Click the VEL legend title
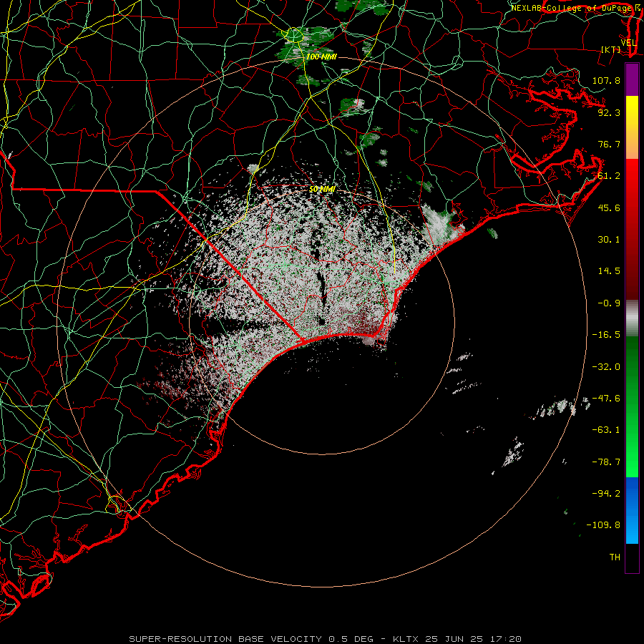The height and width of the screenshot is (644, 644). click(x=628, y=43)
